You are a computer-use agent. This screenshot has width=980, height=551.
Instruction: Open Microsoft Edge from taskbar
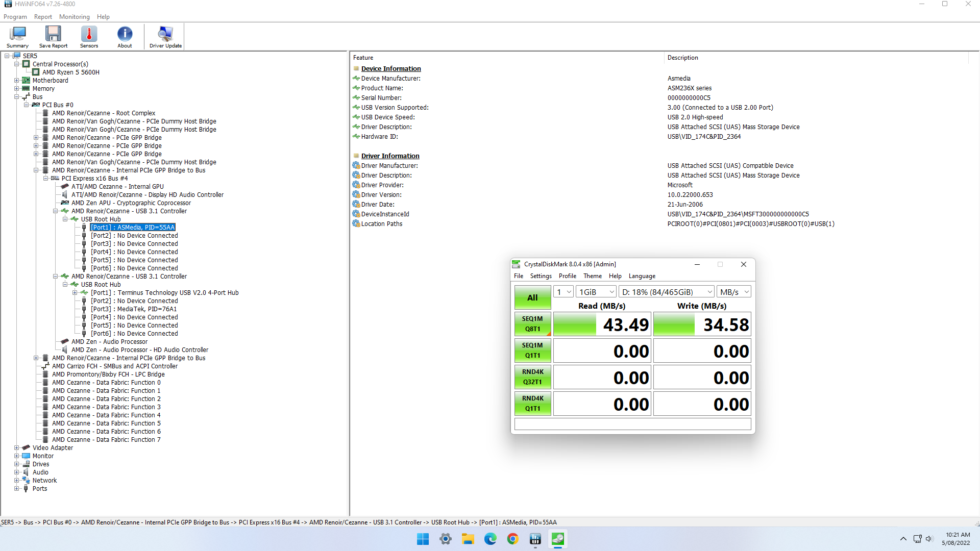[491, 539]
